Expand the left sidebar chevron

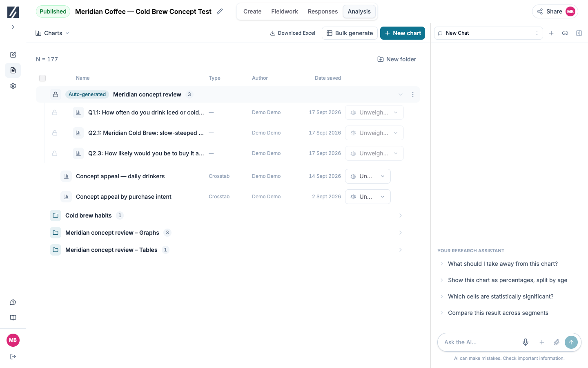point(13,27)
